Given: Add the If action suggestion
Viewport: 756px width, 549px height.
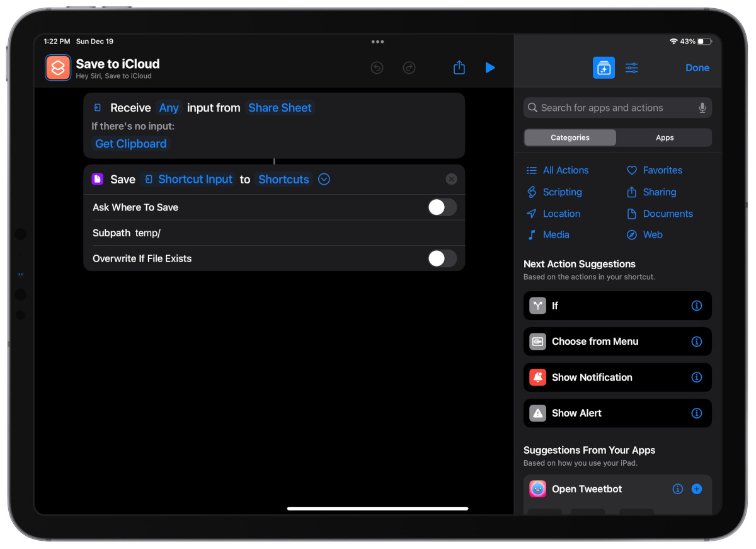Looking at the screenshot, I should click(617, 306).
